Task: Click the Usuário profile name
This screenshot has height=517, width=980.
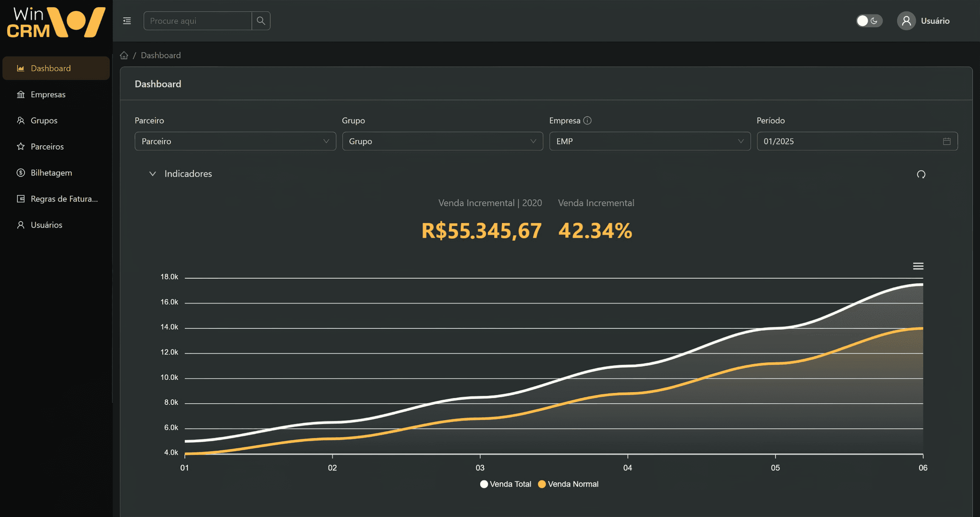Action: tap(935, 21)
